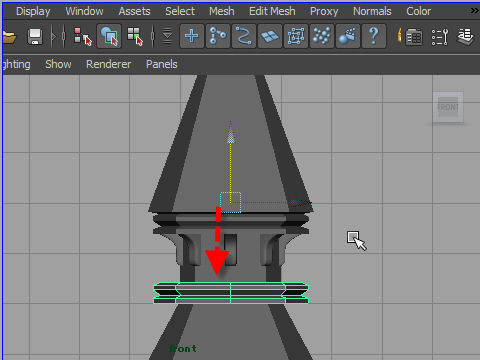Open the Color menu
The width and height of the screenshot is (480, 360).
(419, 11)
